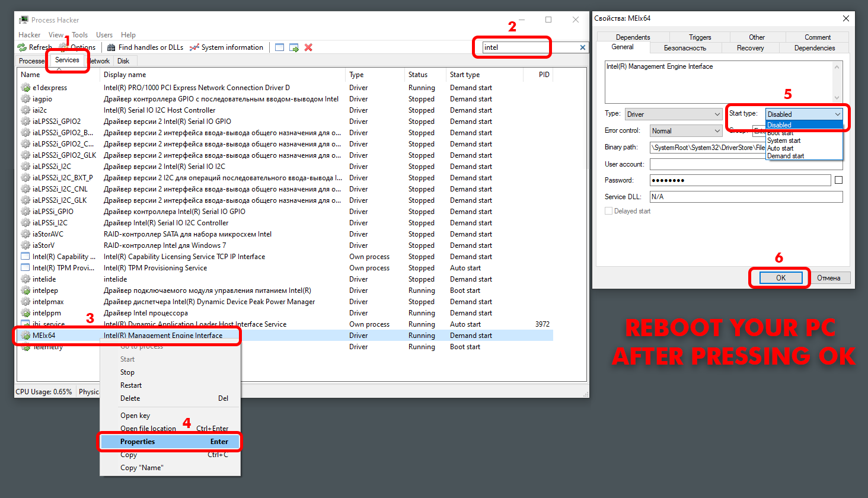Image resolution: width=868 pixels, height=498 pixels.
Task: Select the iagpio service gear icon
Action: tap(25, 99)
